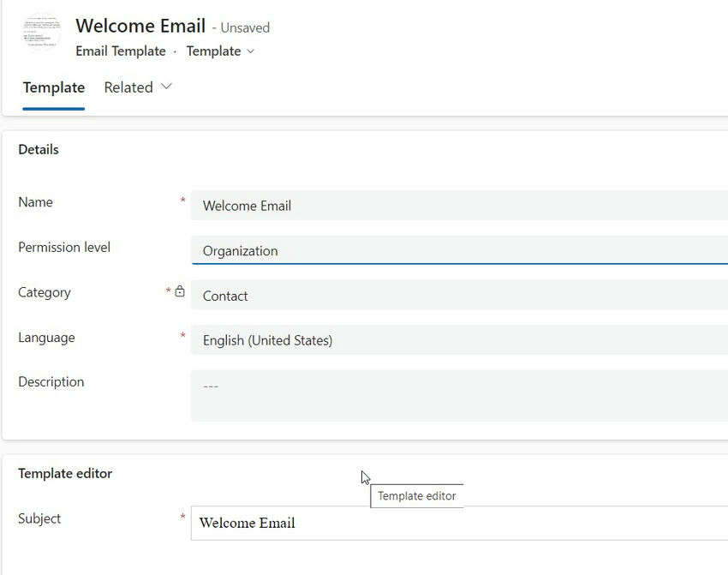Image resolution: width=728 pixels, height=575 pixels.
Task: Click the lock icon beside Category
Action: pyautogui.click(x=180, y=291)
